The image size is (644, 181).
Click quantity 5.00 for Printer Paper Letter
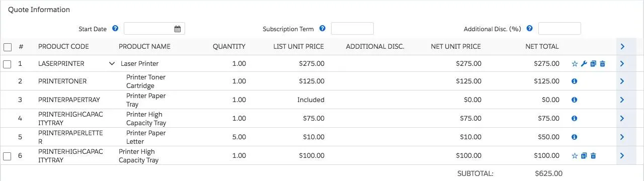tap(239, 137)
